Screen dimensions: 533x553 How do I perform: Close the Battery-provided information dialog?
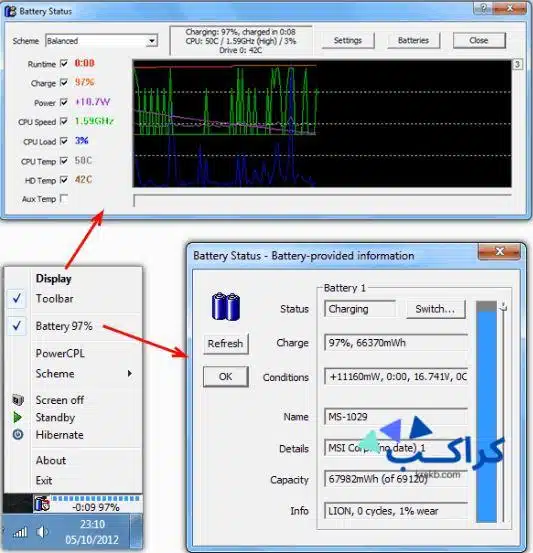(x=499, y=251)
